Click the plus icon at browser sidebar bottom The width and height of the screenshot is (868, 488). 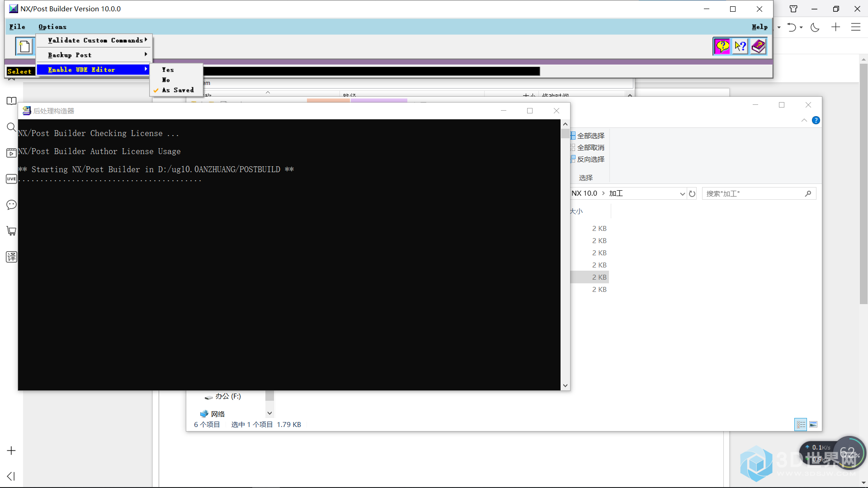(x=11, y=450)
